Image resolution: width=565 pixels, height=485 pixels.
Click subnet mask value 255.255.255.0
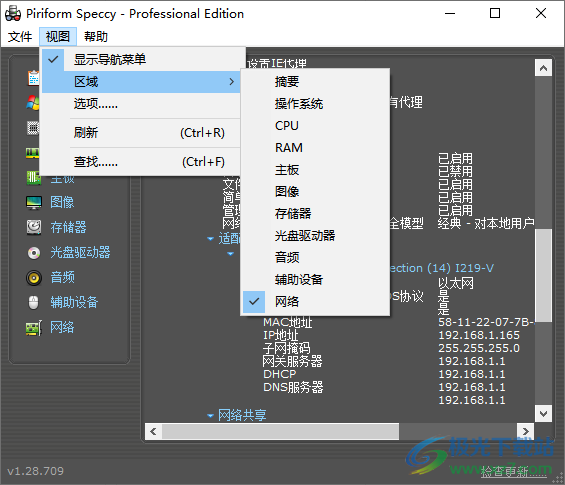[x=479, y=348]
